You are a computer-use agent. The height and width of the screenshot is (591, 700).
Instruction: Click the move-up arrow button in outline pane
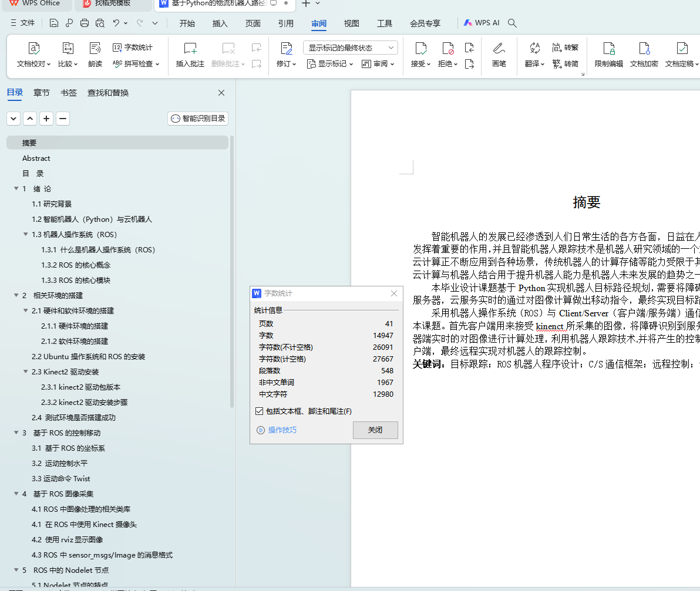coord(30,119)
